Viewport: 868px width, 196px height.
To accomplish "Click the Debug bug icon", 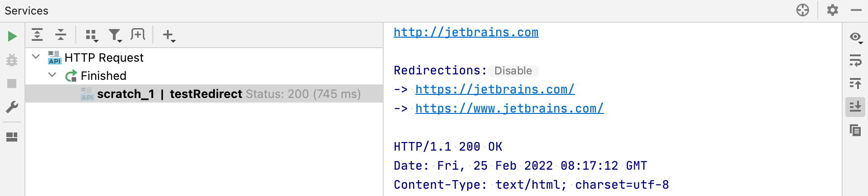I will coord(12,60).
